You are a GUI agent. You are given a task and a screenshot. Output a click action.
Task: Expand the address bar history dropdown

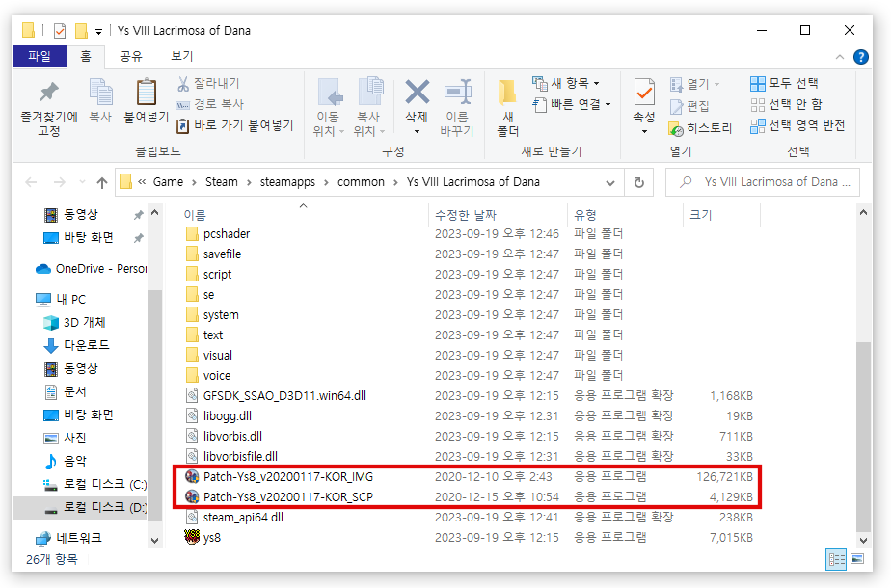(608, 181)
